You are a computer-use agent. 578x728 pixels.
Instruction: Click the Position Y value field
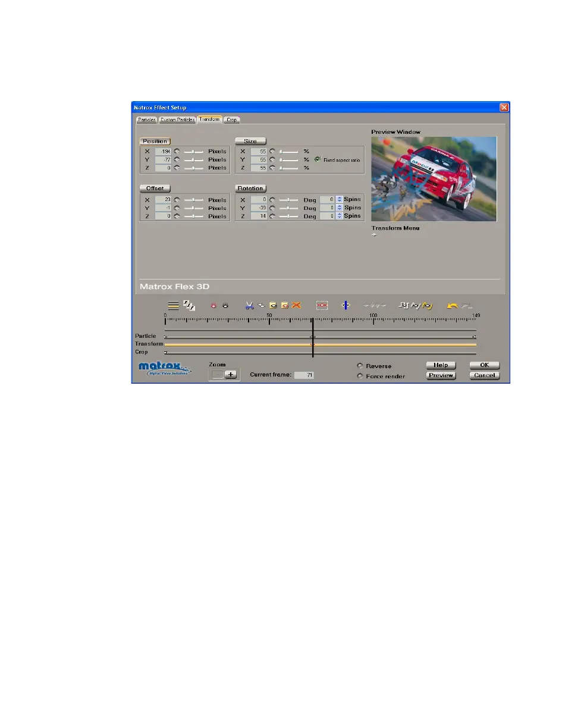click(x=163, y=159)
